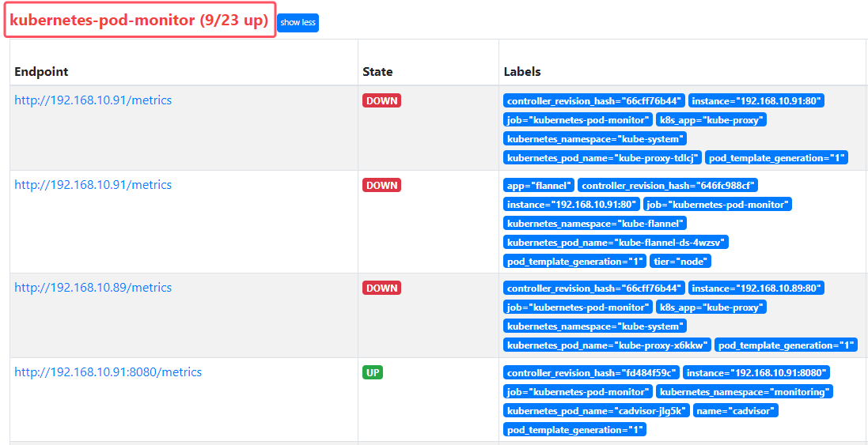Select the app="flannel" label

pyautogui.click(x=539, y=185)
